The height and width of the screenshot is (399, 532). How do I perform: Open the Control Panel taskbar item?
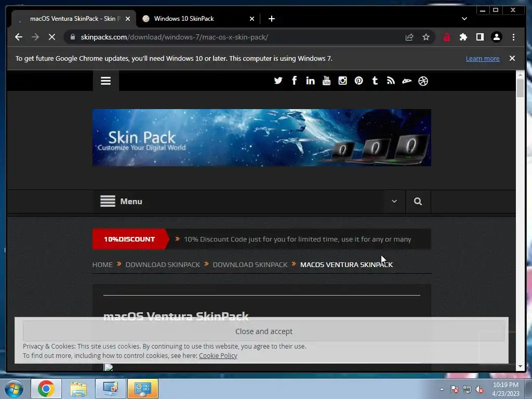pyautogui.click(x=143, y=389)
